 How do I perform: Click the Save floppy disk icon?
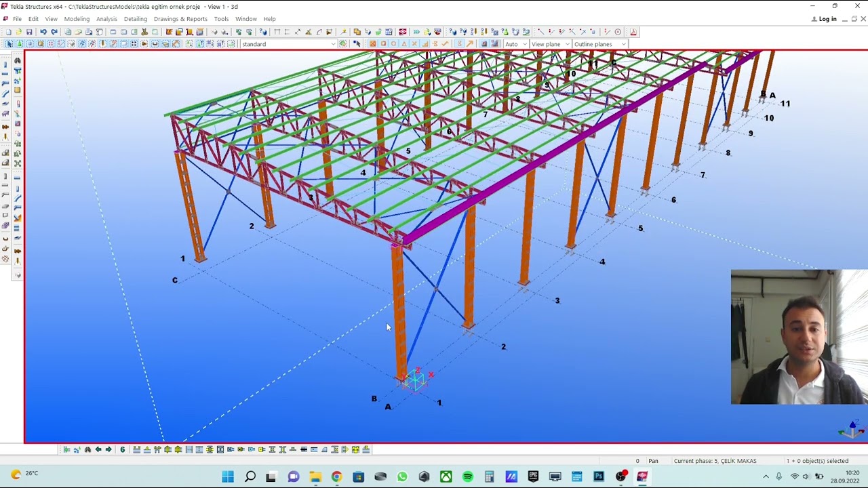[x=29, y=32]
